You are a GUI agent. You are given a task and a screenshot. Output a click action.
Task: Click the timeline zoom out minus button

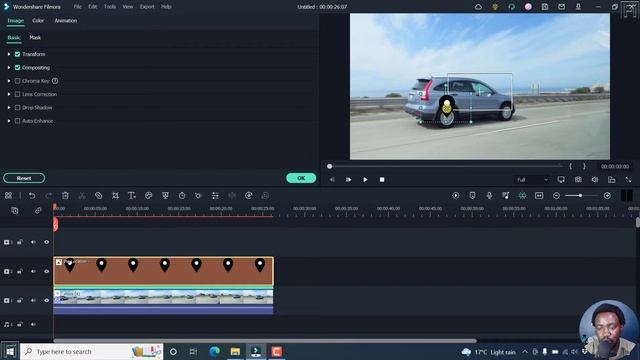[x=556, y=196]
